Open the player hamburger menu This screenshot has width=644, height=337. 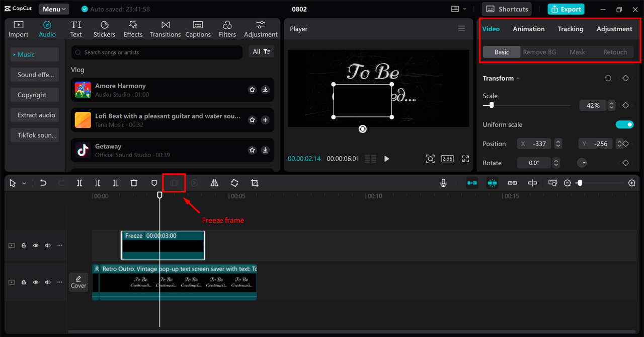461,29
